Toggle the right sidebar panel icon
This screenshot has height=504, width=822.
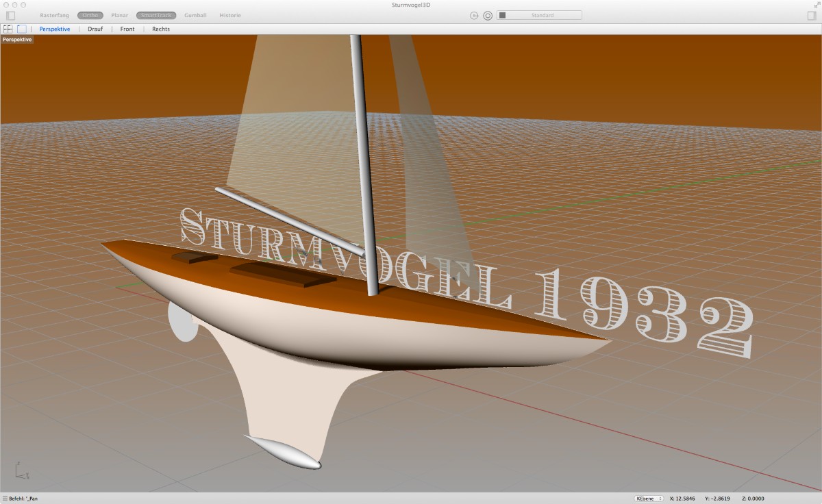(x=812, y=15)
